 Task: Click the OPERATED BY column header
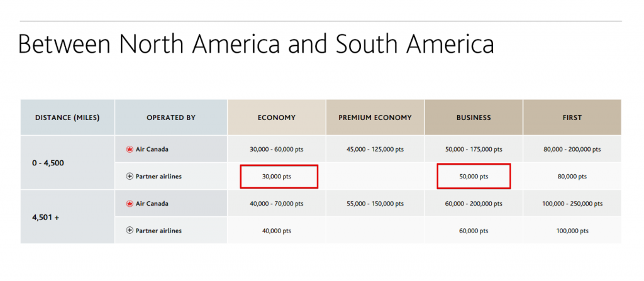[171, 118]
